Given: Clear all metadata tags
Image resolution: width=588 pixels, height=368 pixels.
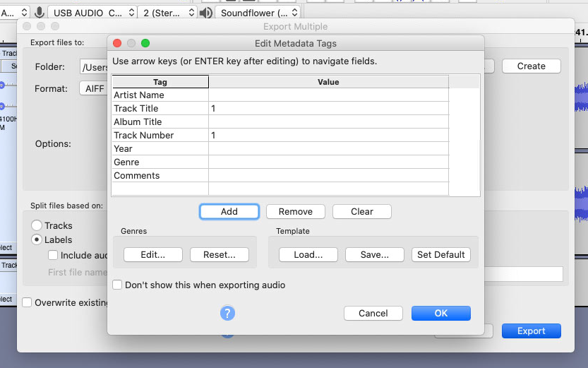Looking at the screenshot, I should pos(361,211).
